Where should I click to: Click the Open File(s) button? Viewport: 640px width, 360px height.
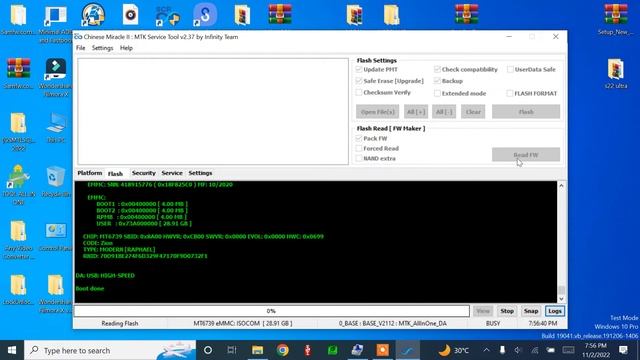tap(378, 112)
